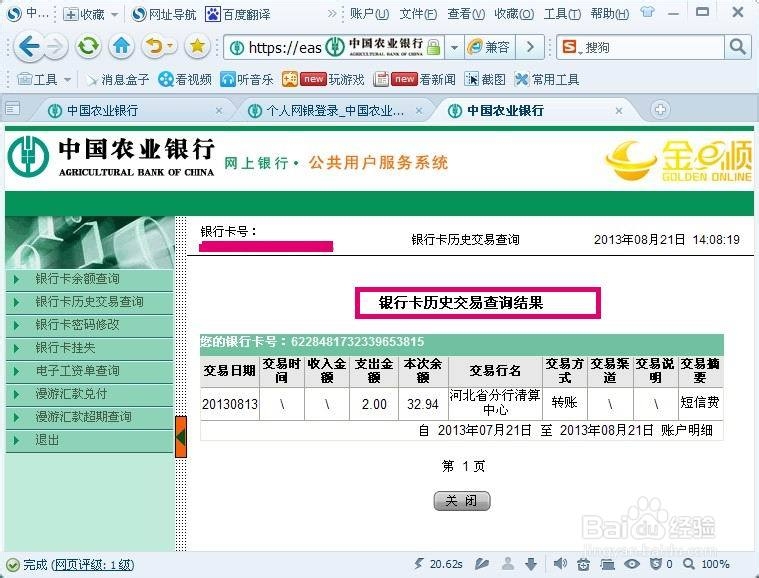Click the status bar user icon
The image size is (759, 578).
[508, 563]
